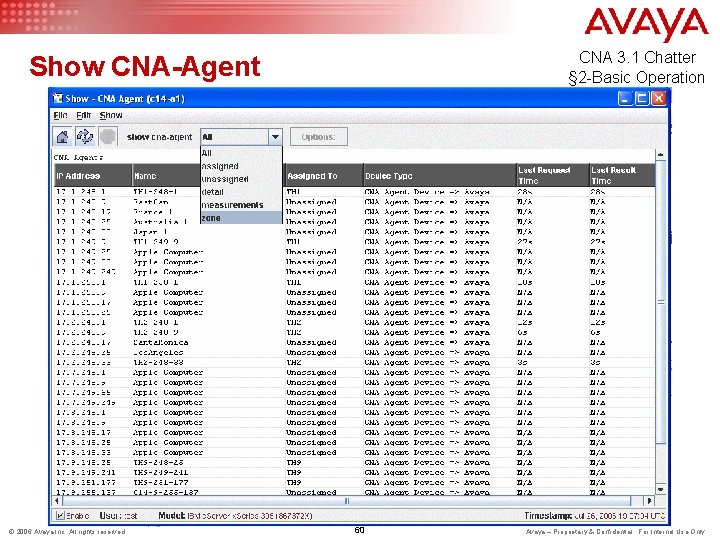
Task: Sort by Assigned To column header
Action: pyautogui.click(x=324, y=175)
